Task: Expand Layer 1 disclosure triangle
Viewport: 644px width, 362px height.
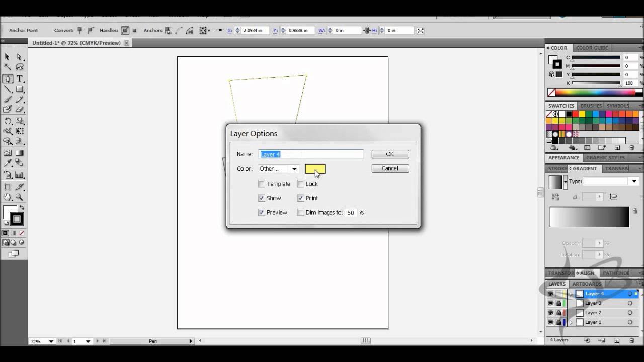Action: click(x=571, y=322)
